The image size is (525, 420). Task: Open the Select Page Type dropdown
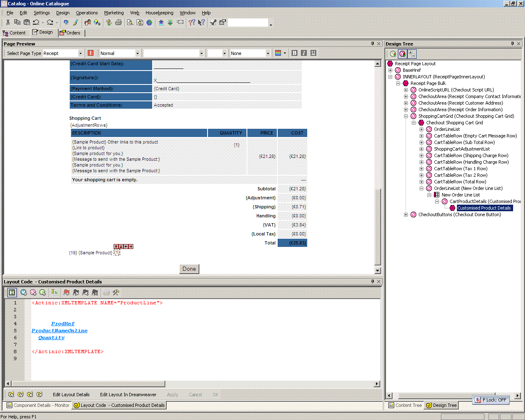80,53
